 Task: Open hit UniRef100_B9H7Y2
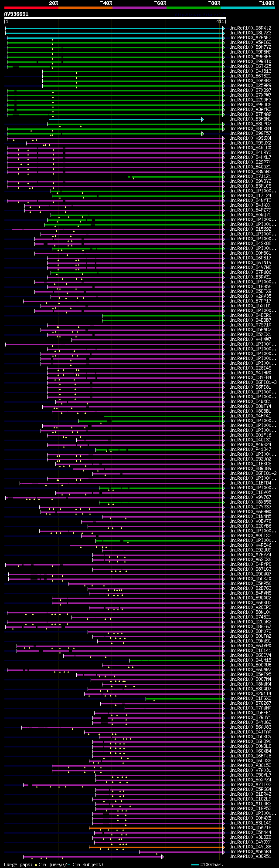pyautogui.click(x=250, y=47)
